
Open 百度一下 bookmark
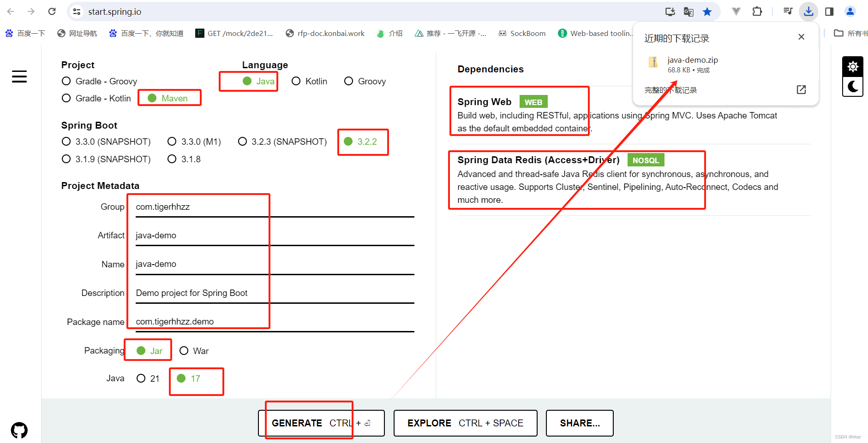25,33
